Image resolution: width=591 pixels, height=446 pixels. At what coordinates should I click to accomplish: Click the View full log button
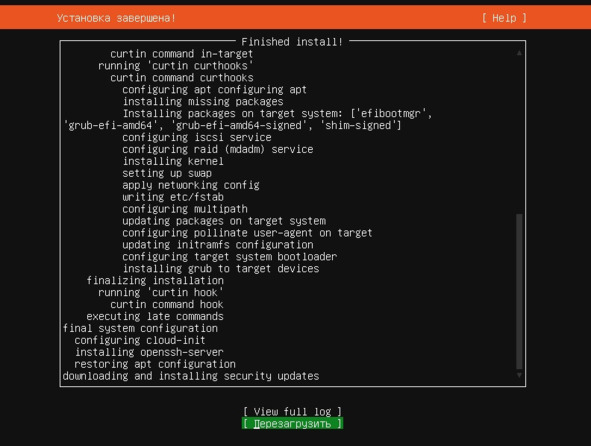pos(292,411)
